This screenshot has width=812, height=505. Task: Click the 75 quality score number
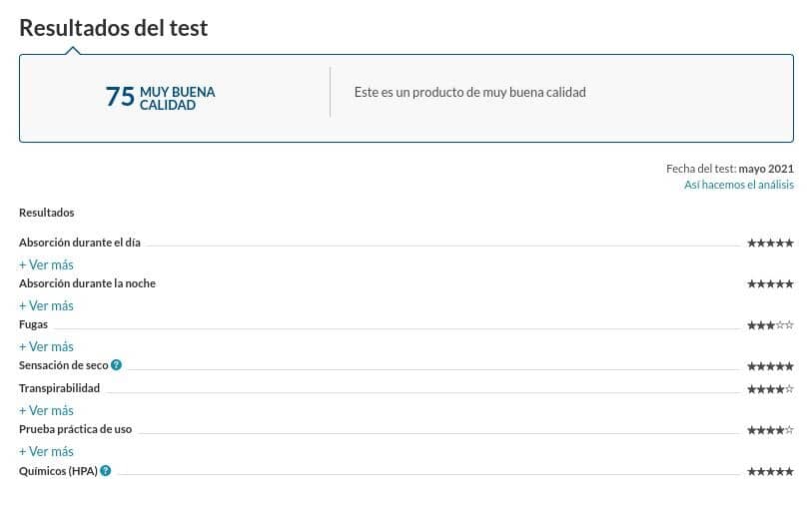point(120,97)
